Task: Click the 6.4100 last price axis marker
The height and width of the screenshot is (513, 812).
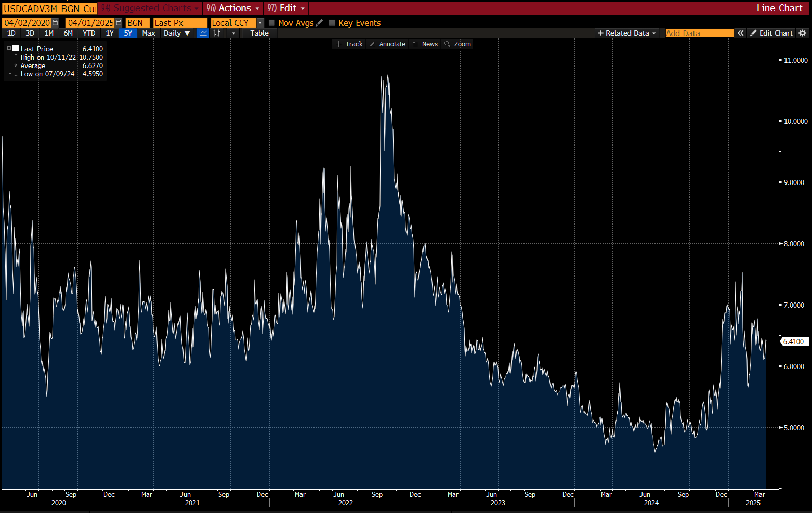Action: 794,341
